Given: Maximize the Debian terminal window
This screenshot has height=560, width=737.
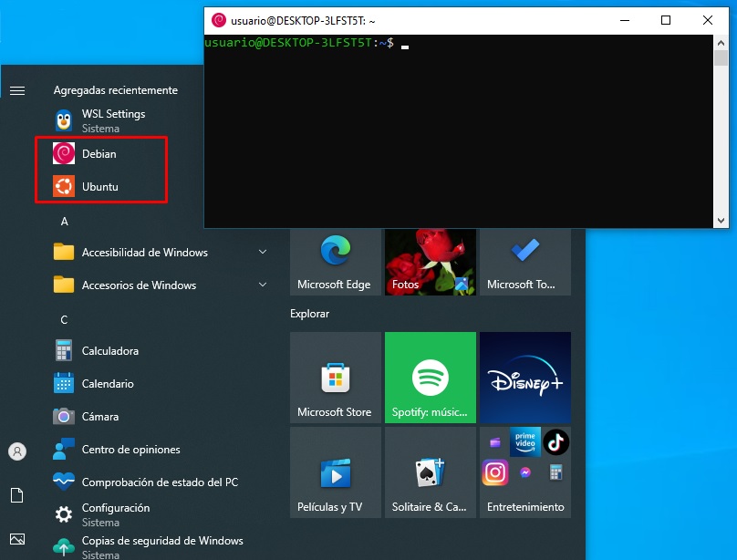Looking at the screenshot, I should coord(666,20).
